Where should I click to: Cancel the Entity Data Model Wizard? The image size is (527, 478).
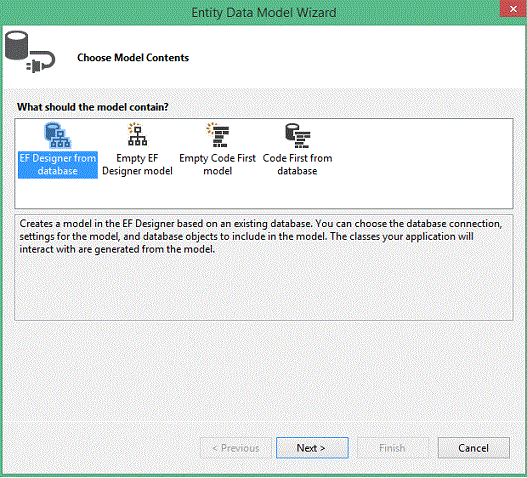tap(474, 448)
